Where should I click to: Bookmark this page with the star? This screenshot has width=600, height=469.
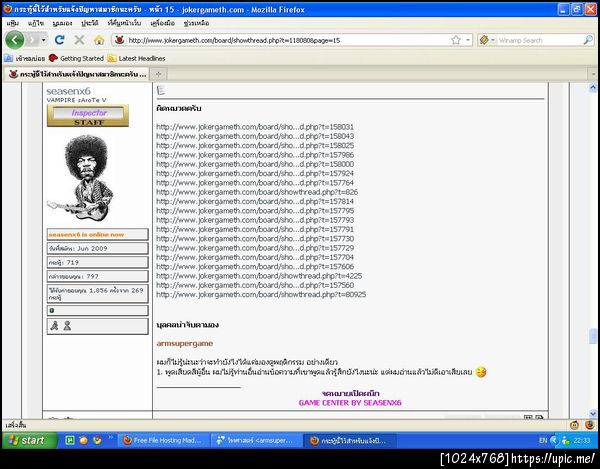tap(455, 40)
